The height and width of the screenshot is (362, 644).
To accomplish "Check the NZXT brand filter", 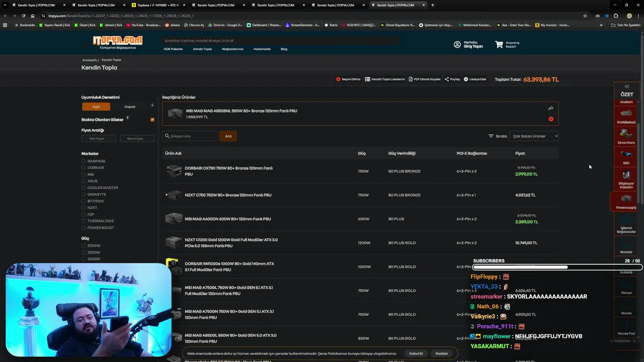I will 84,208.
